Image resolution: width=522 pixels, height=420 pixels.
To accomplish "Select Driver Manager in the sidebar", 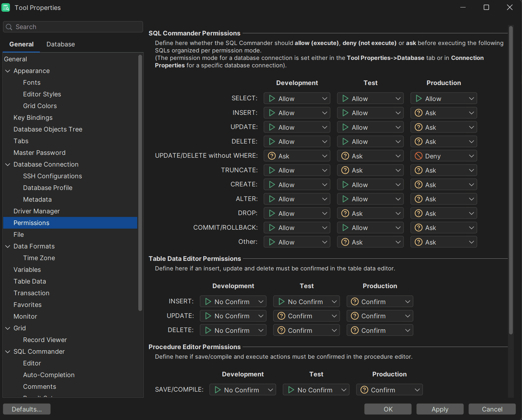I will [37, 211].
